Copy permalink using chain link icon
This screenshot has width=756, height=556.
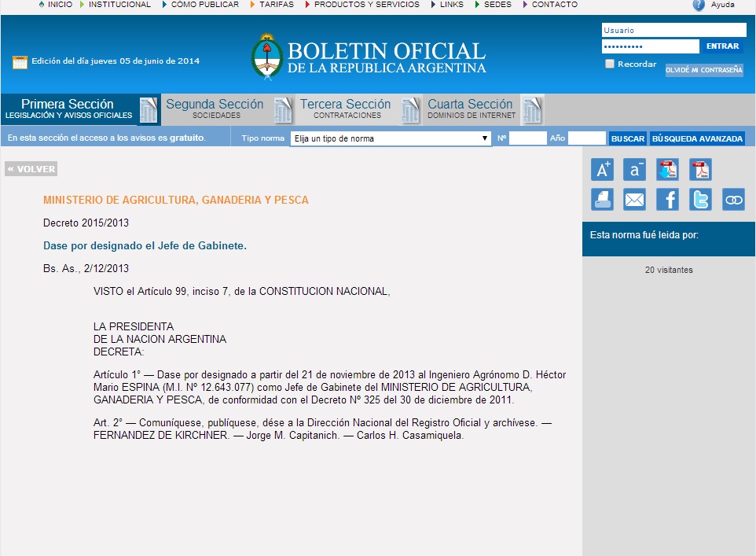[x=733, y=200]
